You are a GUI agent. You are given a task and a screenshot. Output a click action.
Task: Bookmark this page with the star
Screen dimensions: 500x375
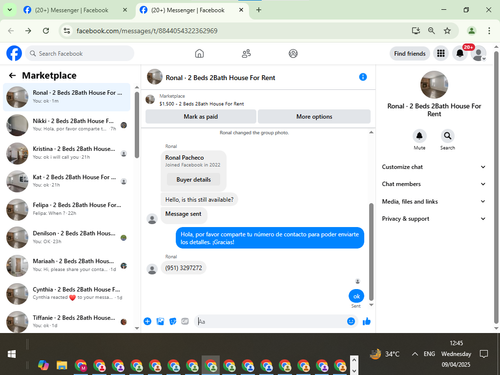447,31
